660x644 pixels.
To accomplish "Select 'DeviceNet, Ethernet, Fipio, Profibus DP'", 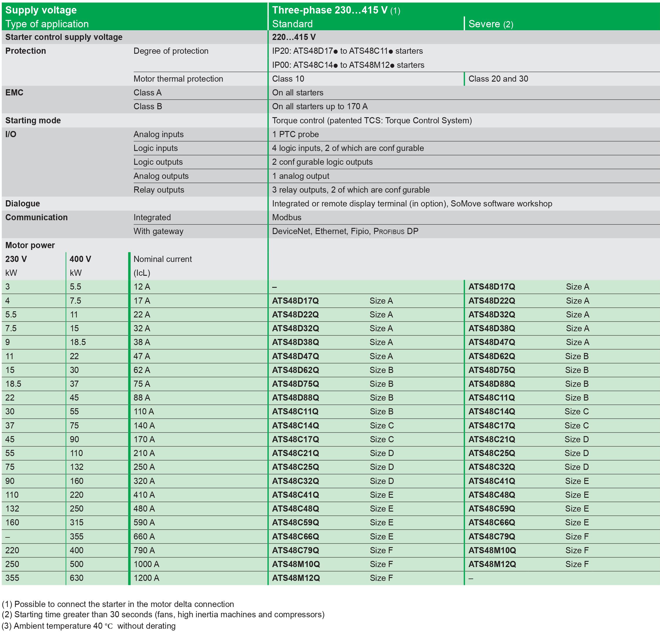I will click(345, 231).
